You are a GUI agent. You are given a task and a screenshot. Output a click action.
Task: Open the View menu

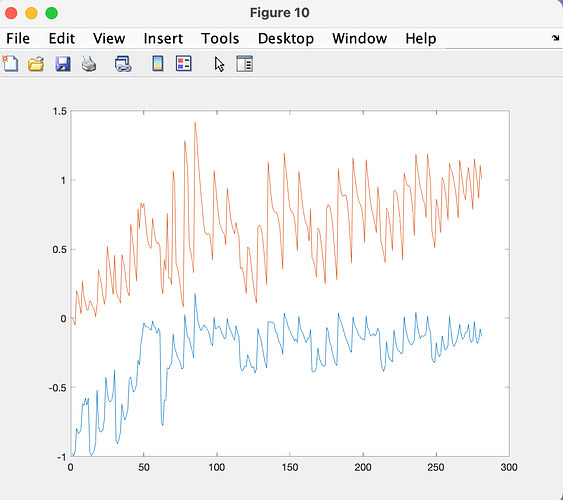(109, 38)
